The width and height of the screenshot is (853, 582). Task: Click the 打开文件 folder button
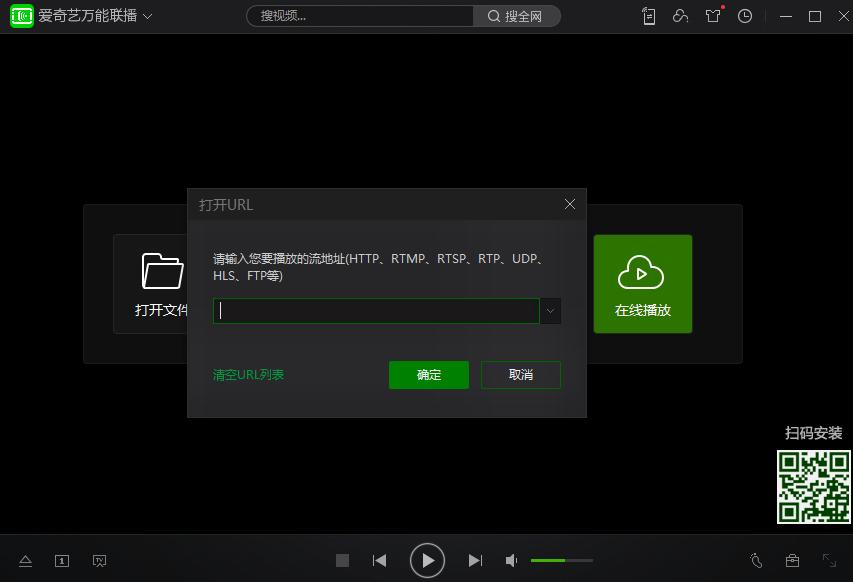[x=151, y=284]
